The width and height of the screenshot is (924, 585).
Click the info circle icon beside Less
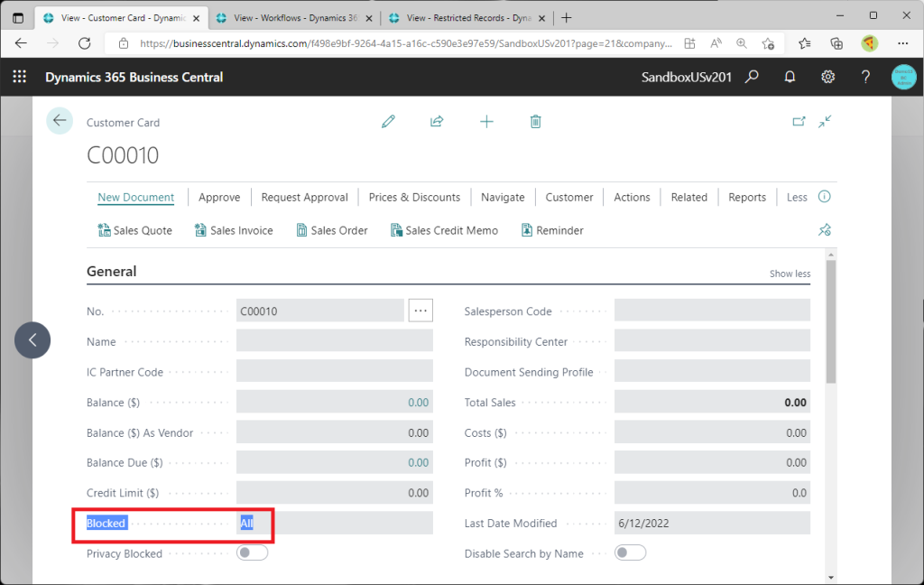825,197
